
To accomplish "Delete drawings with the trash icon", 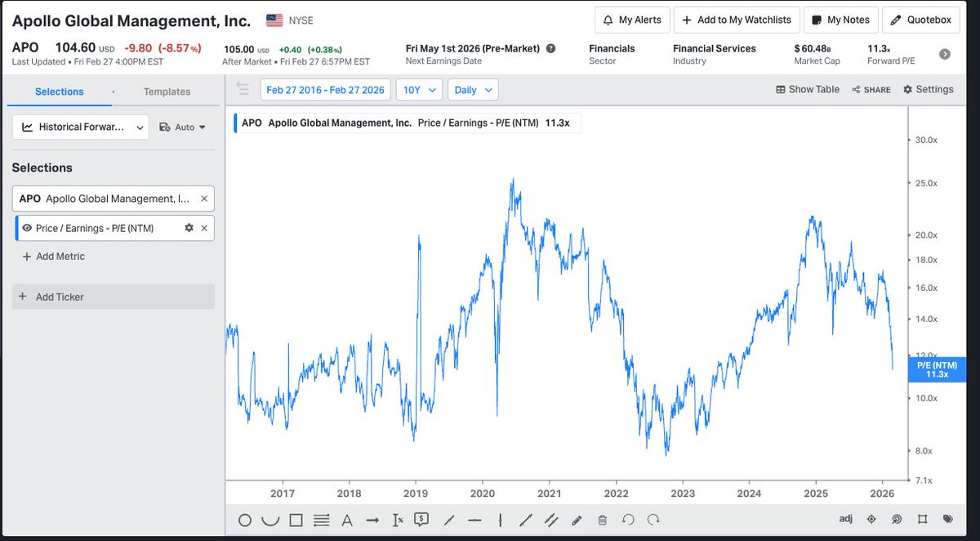I will click(602, 520).
